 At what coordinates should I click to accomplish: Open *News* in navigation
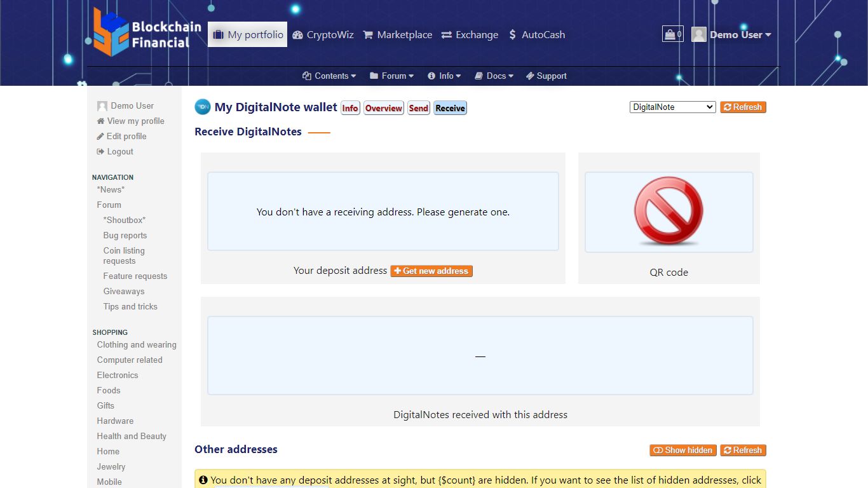click(x=111, y=189)
